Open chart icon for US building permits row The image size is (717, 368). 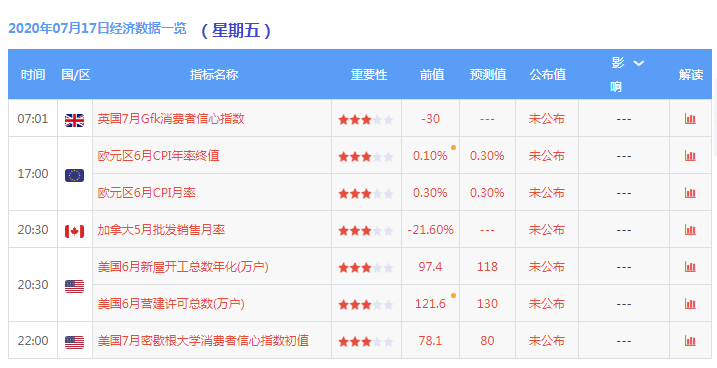click(x=690, y=304)
